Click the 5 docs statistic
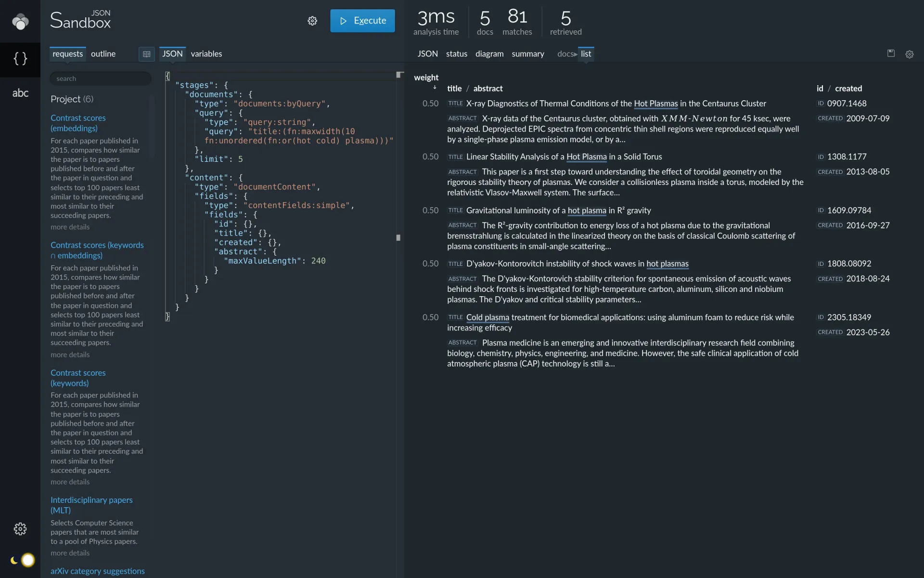Screen dimensions: 924x578 [x=485, y=22]
